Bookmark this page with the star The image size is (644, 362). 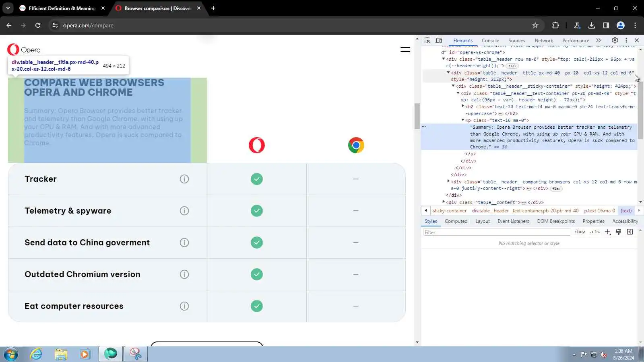point(535,25)
